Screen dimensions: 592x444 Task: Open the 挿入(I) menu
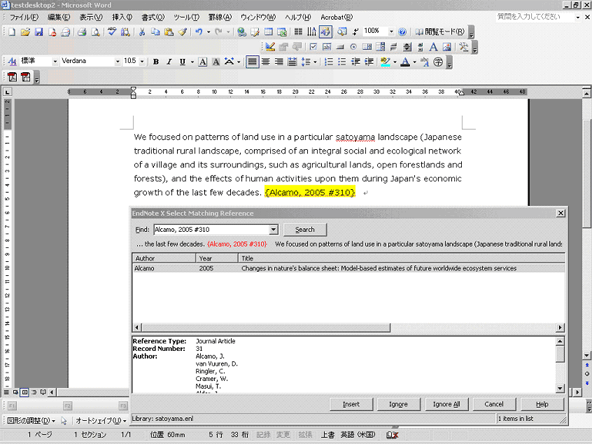click(122, 17)
